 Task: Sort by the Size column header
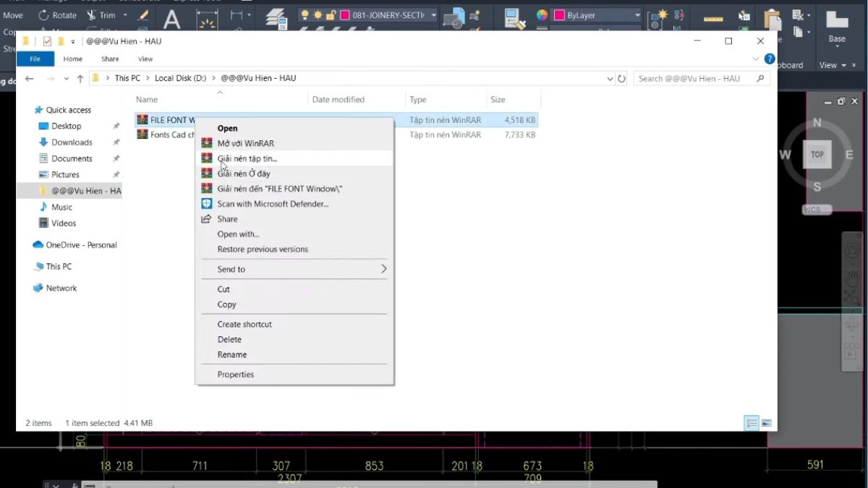[513, 100]
